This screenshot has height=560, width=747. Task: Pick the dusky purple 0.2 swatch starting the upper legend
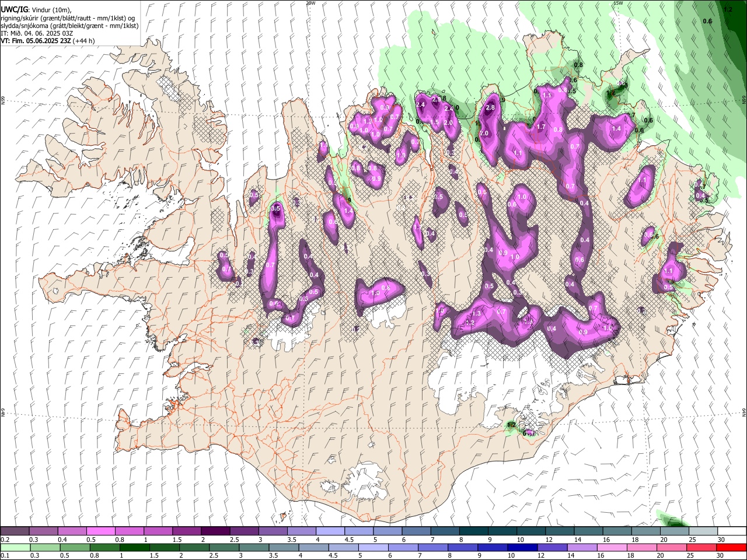[15, 531]
